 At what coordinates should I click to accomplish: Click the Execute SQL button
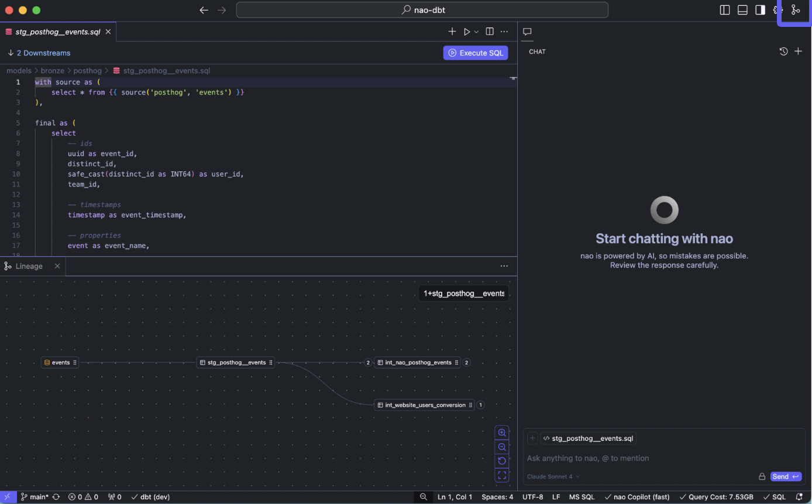point(476,53)
